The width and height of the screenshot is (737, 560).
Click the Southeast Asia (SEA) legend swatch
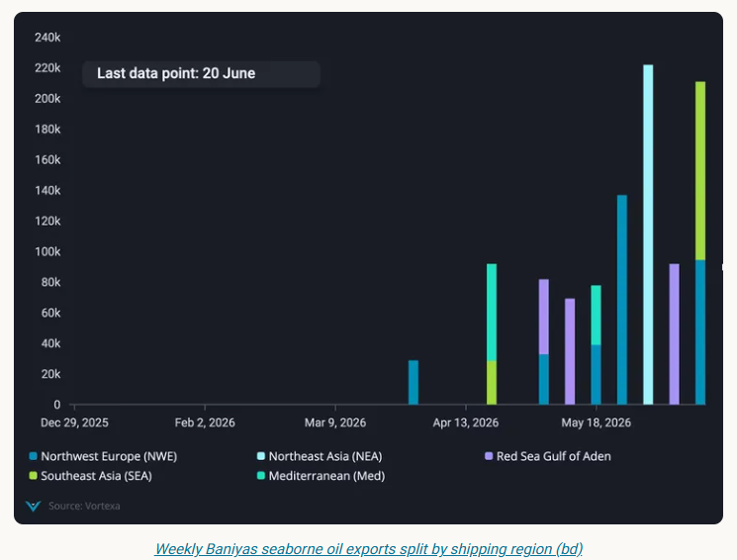33,476
